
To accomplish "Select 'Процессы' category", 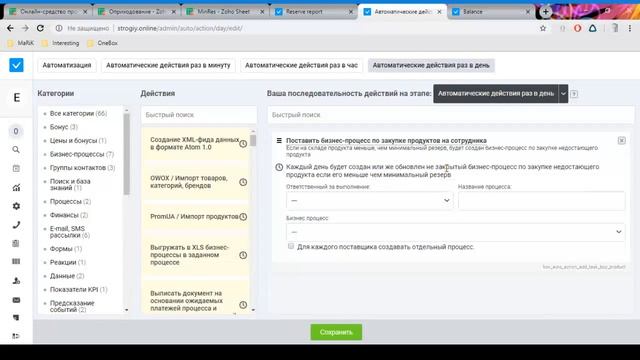I will coord(70,202).
